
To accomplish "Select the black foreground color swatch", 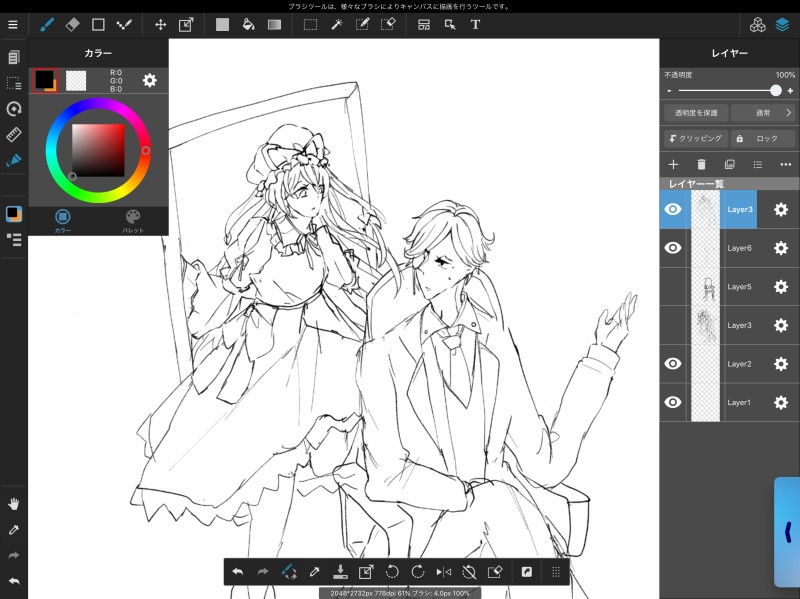I will coord(45,80).
